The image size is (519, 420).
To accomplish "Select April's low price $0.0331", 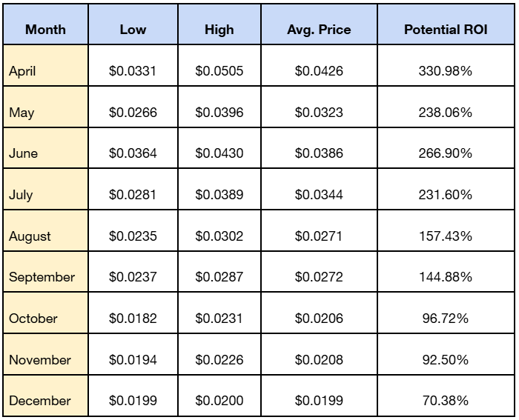I will (x=133, y=71).
